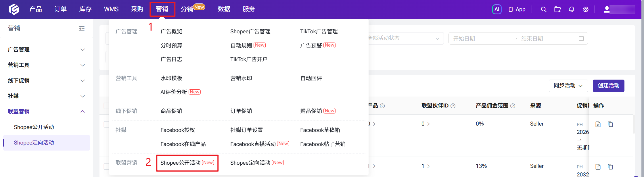The image size is (644, 177).
Task: Open the 数据 top menu
Action: coord(224,9)
